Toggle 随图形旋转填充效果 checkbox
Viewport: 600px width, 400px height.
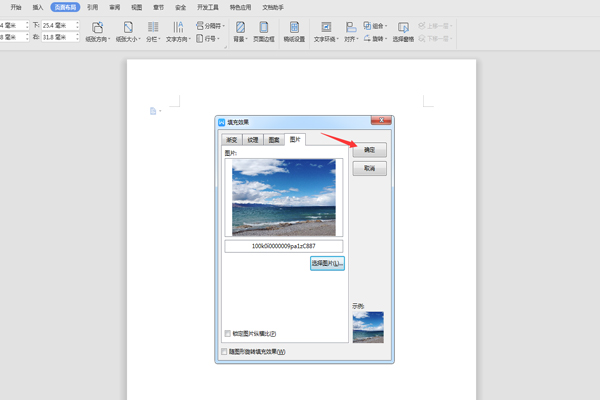[223, 352]
